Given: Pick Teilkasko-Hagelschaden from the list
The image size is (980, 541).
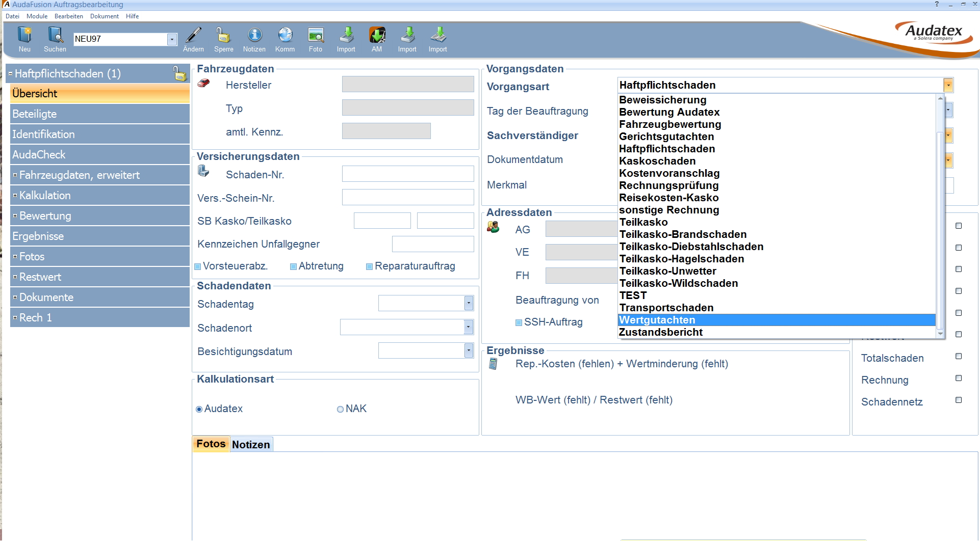Looking at the screenshot, I should (777, 259).
